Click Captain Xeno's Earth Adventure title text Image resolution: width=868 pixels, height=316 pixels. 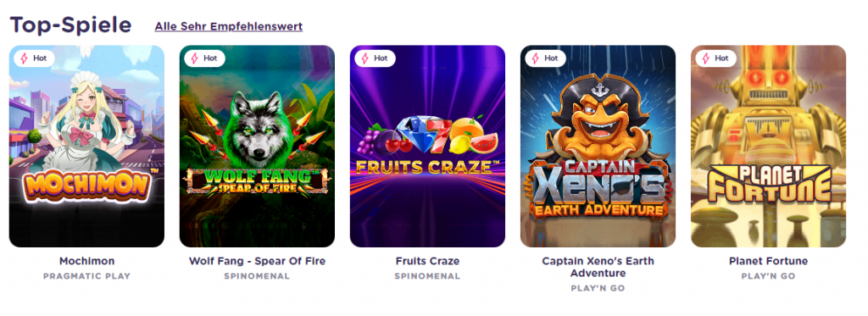598,268
